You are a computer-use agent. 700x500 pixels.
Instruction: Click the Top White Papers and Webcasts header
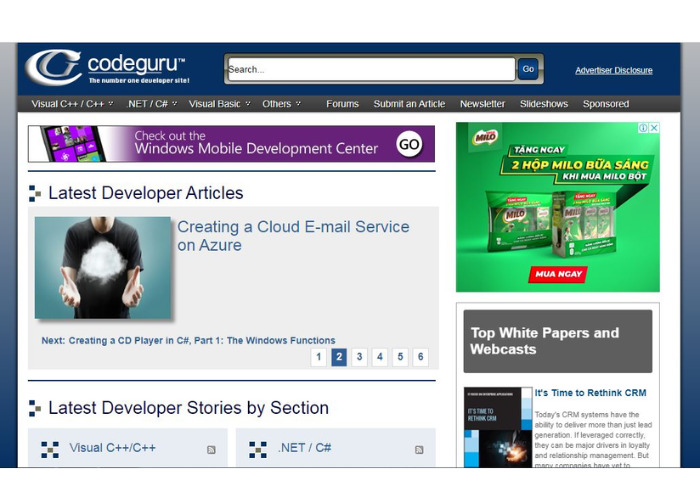[558, 341]
